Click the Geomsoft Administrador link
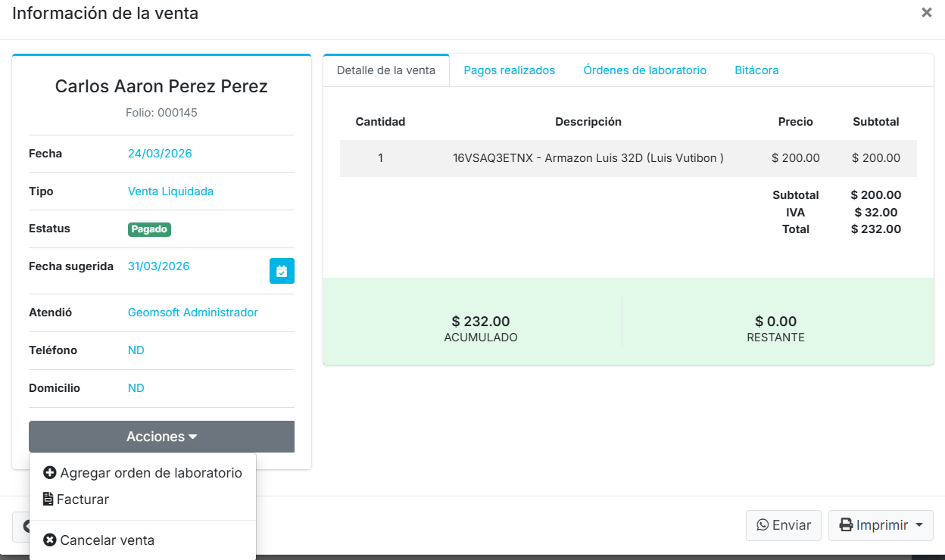This screenshot has height=560, width=945. [192, 313]
